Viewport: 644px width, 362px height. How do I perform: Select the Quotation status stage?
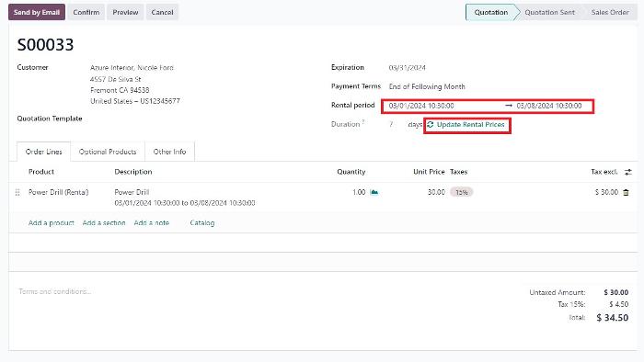coord(490,12)
